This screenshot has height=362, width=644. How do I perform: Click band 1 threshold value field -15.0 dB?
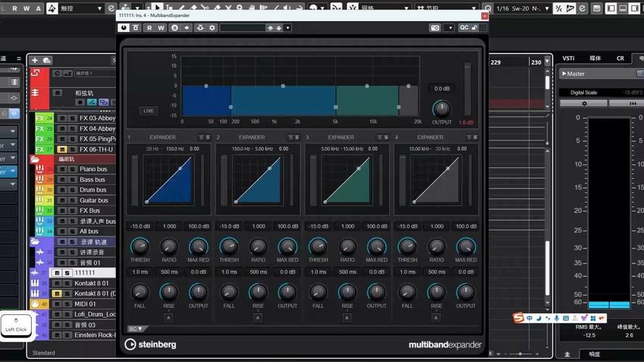point(140,227)
